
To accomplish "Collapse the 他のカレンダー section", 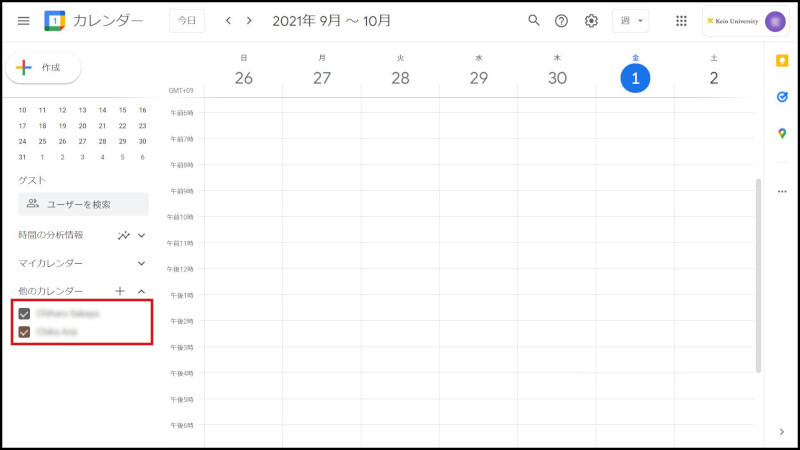I will (x=141, y=291).
